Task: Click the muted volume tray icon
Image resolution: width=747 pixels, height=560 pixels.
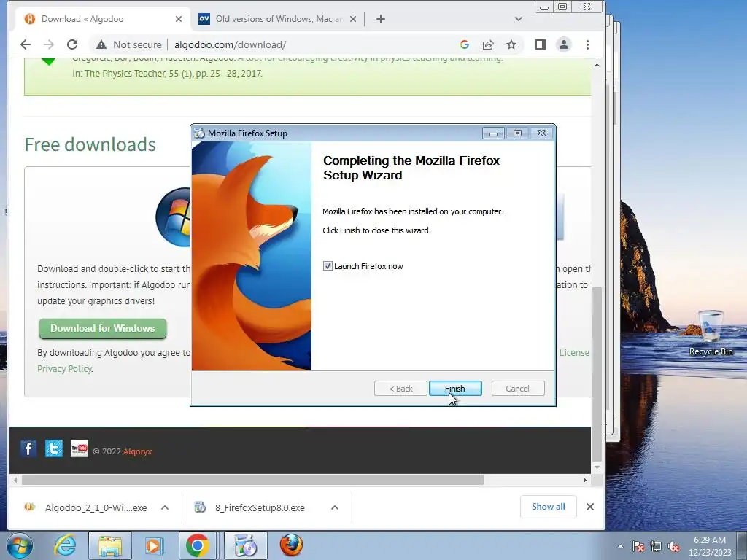Action: (x=673, y=546)
